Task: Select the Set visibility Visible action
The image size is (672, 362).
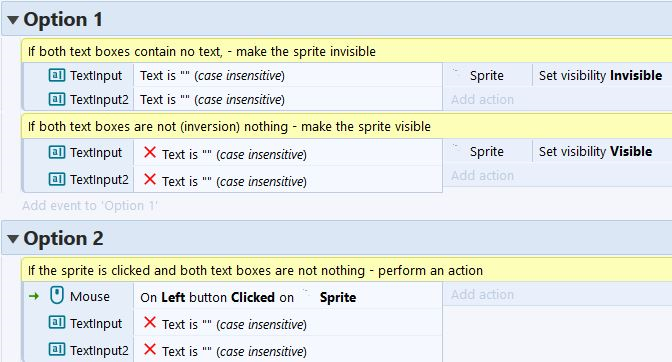Action: pos(595,151)
